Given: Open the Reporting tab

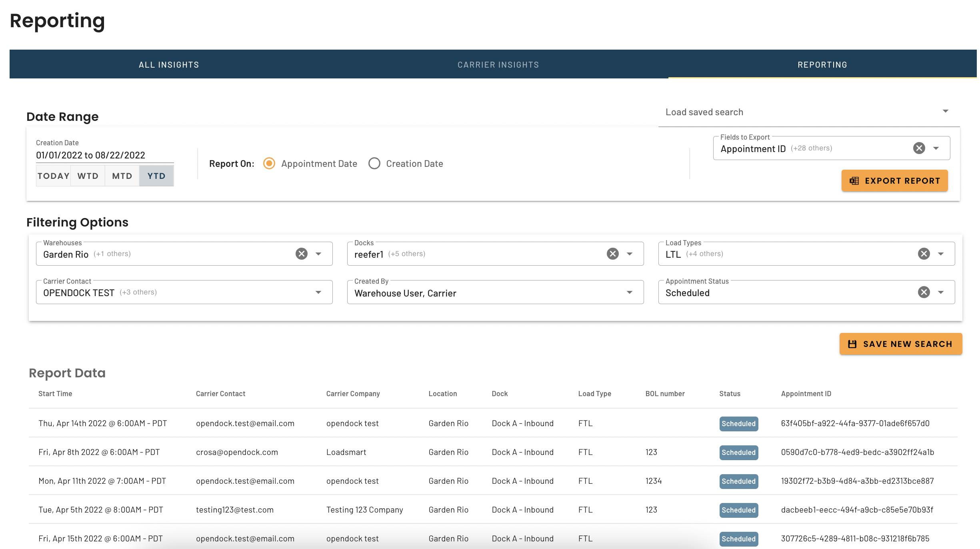Looking at the screenshot, I should tap(822, 64).
